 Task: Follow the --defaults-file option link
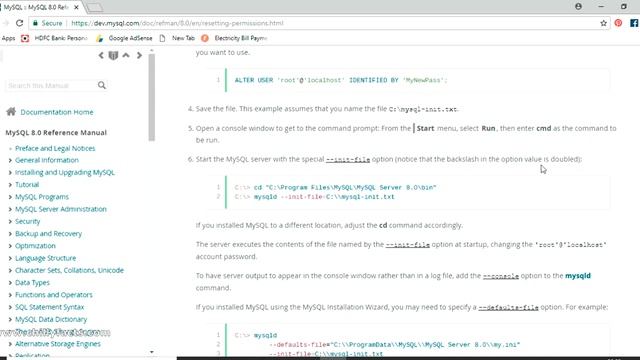point(508,307)
